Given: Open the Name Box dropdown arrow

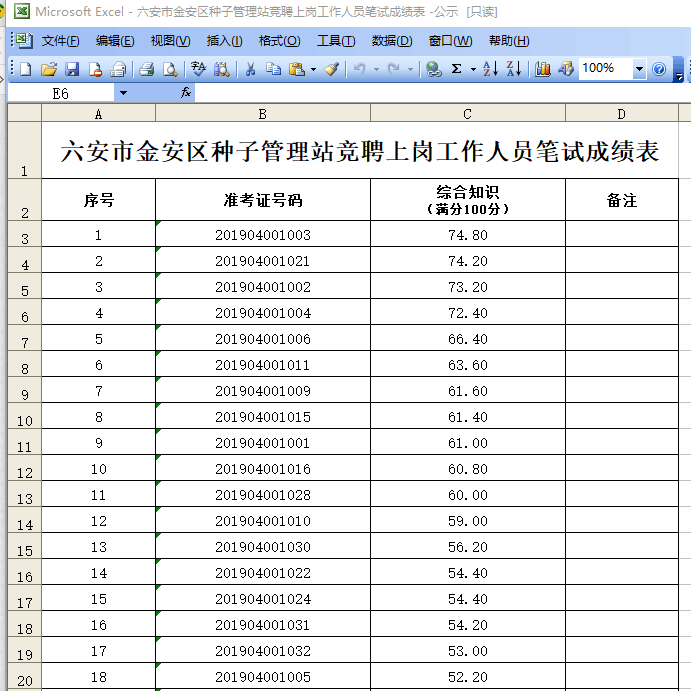Looking at the screenshot, I should [x=123, y=93].
